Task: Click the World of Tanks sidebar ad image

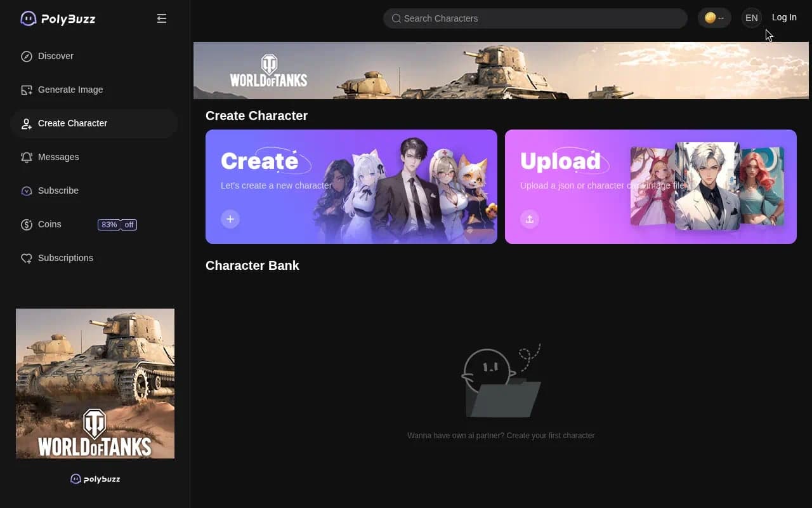Action: click(x=95, y=384)
